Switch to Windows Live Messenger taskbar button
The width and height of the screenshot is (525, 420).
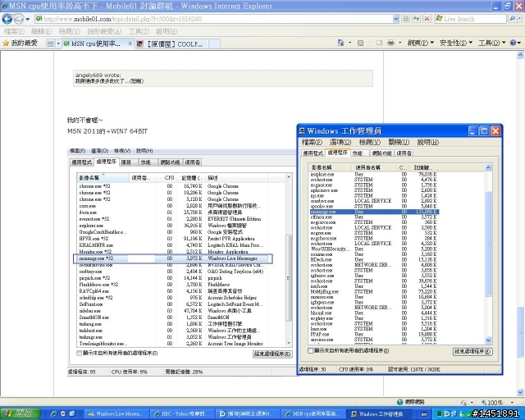pos(116,414)
